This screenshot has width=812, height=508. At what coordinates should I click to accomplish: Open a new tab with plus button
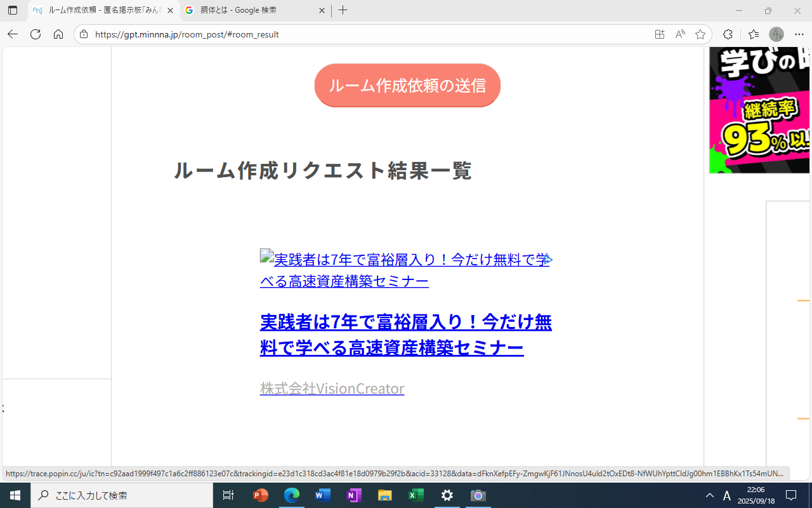tap(343, 11)
